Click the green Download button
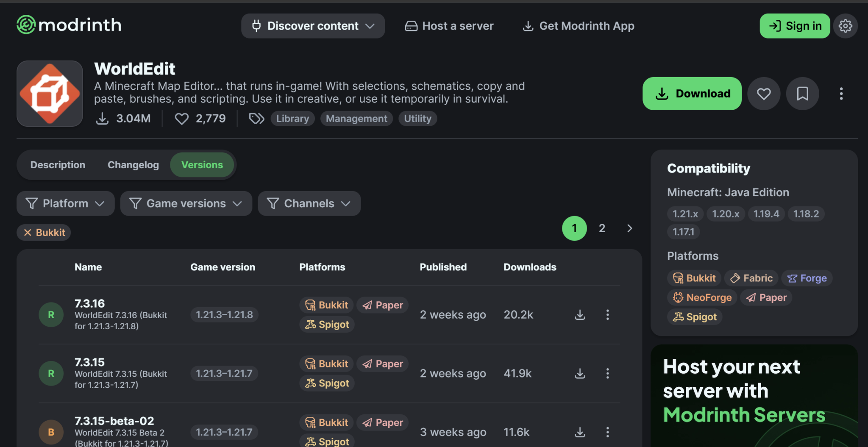Screen dimensions: 868x447 [692, 94]
